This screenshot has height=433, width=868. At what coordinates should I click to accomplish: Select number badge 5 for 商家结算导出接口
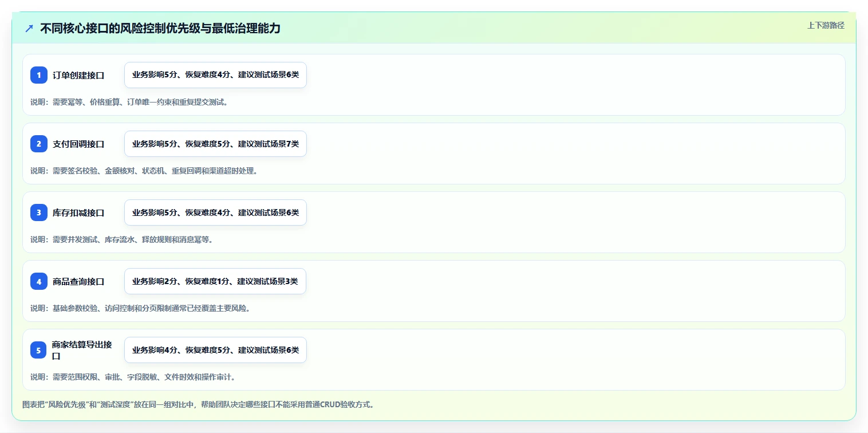click(x=39, y=350)
